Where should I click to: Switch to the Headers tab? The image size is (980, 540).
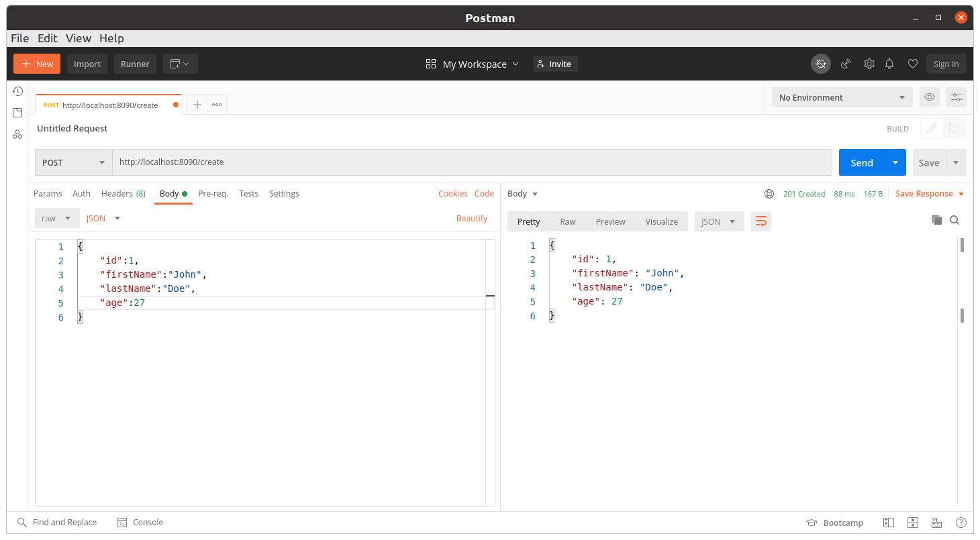tap(123, 193)
